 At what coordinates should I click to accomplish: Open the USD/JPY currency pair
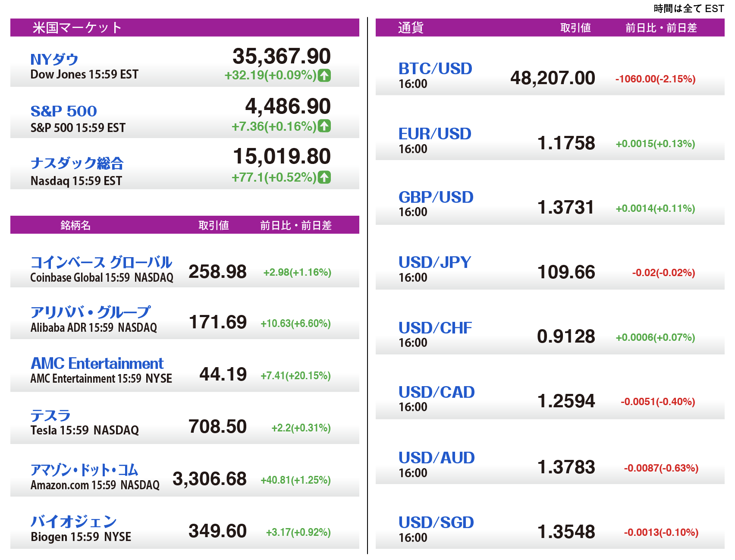click(x=435, y=262)
